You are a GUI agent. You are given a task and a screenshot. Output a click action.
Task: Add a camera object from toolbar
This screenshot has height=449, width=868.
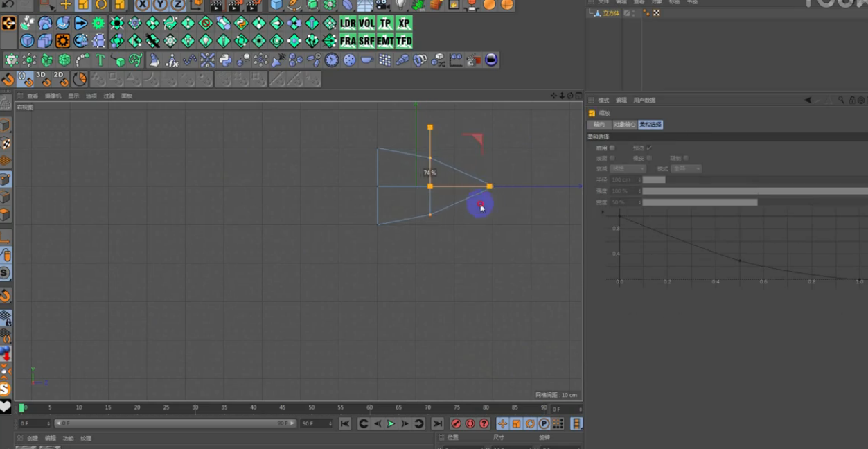click(382, 5)
